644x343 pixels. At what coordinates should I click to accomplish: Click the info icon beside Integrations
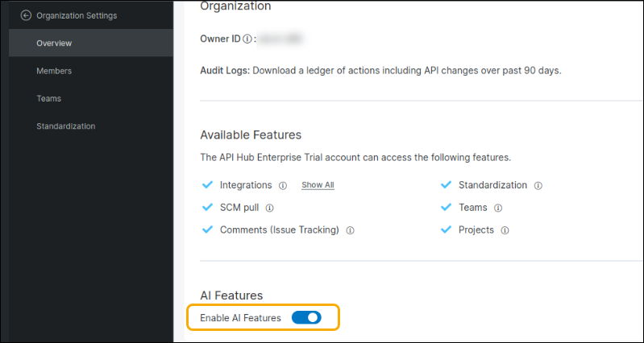tap(283, 185)
